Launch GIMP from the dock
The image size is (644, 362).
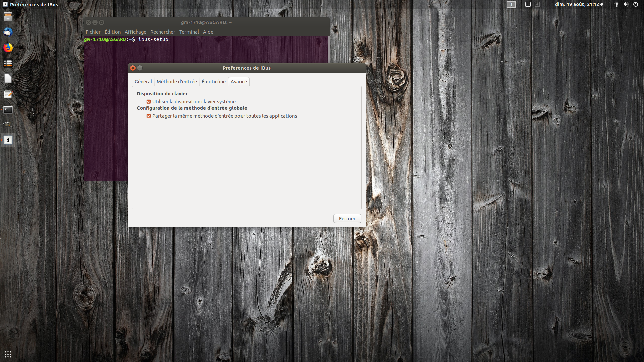pos(8,125)
